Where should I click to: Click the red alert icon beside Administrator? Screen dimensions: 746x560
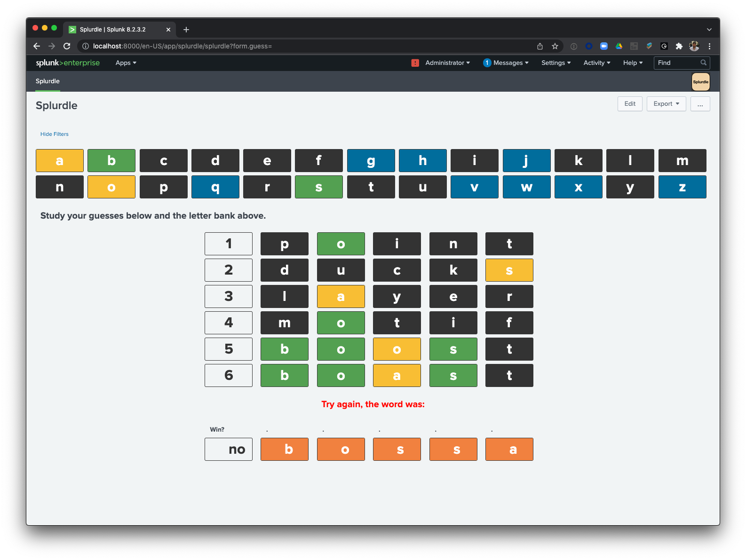pos(415,63)
